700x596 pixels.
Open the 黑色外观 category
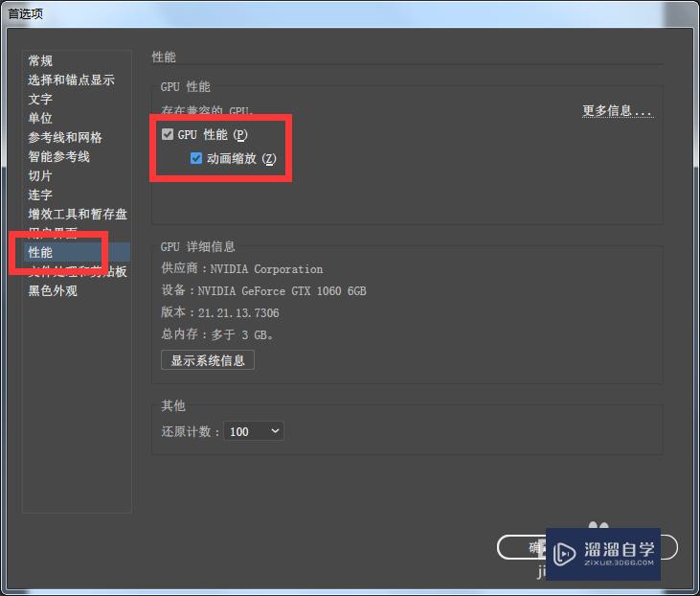click(53, 291)
